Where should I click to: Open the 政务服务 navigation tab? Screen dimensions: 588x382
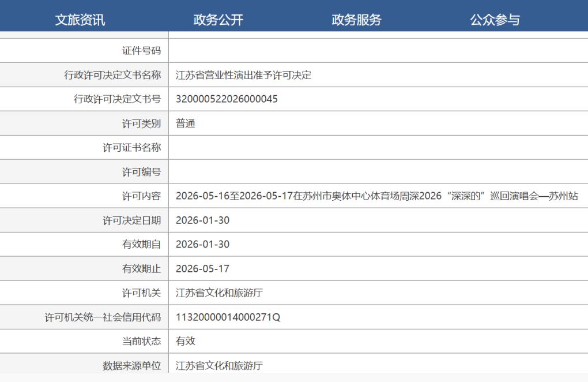(356, 20)
